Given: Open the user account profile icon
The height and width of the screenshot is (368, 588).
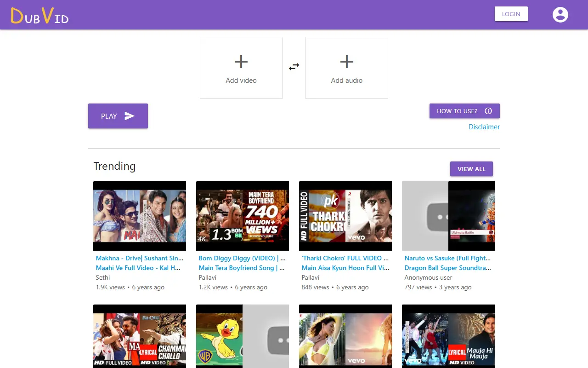Looking at the screenshot, I should (560, 15).
